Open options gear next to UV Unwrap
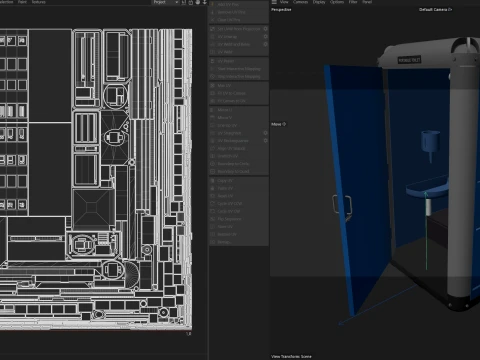Image resolution: width=480 pixels, height=360 pixels. (x=266, y=37)
